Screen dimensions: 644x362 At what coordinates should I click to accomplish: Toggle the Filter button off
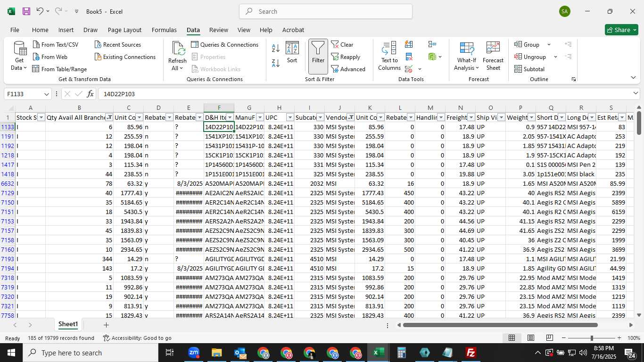318,57
